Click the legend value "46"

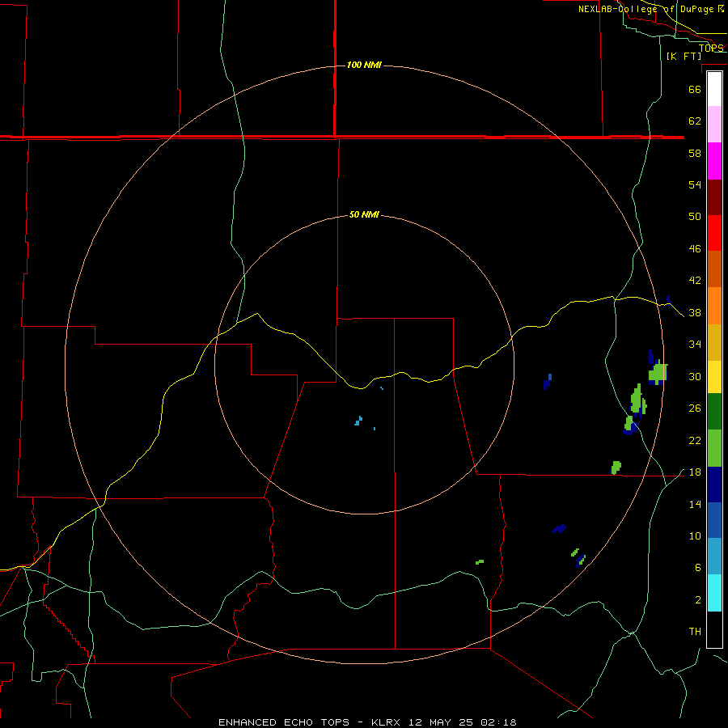click(x=695, y=248)
